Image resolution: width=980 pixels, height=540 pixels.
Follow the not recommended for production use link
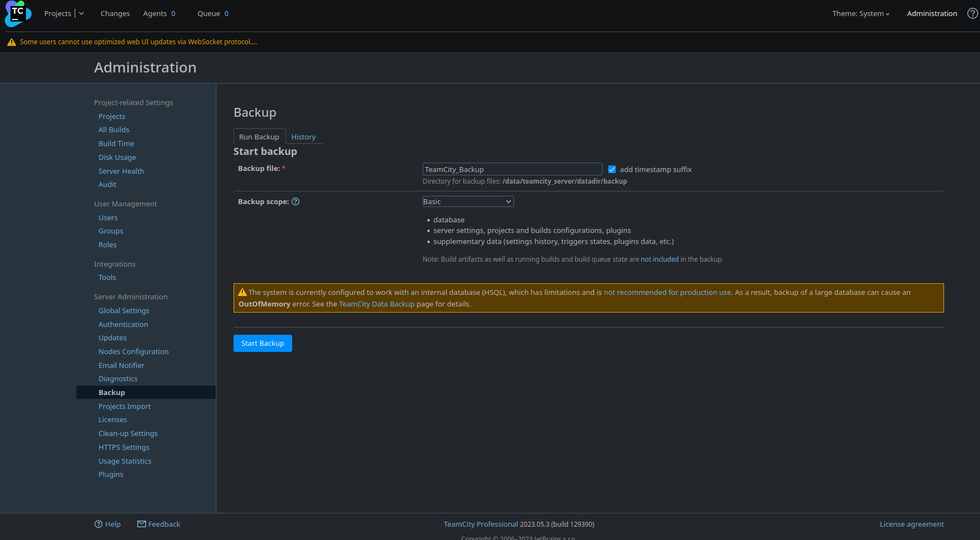(x=667, y=292)
